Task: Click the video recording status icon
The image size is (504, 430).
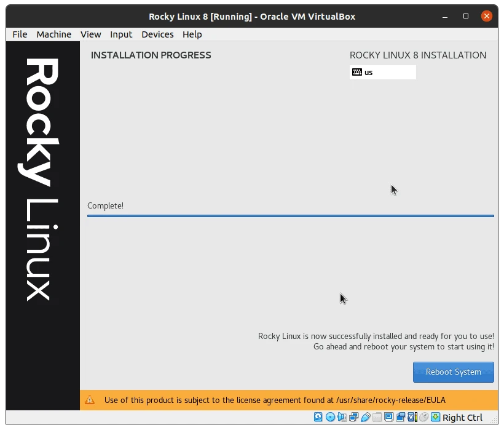Action: (401, 417)
